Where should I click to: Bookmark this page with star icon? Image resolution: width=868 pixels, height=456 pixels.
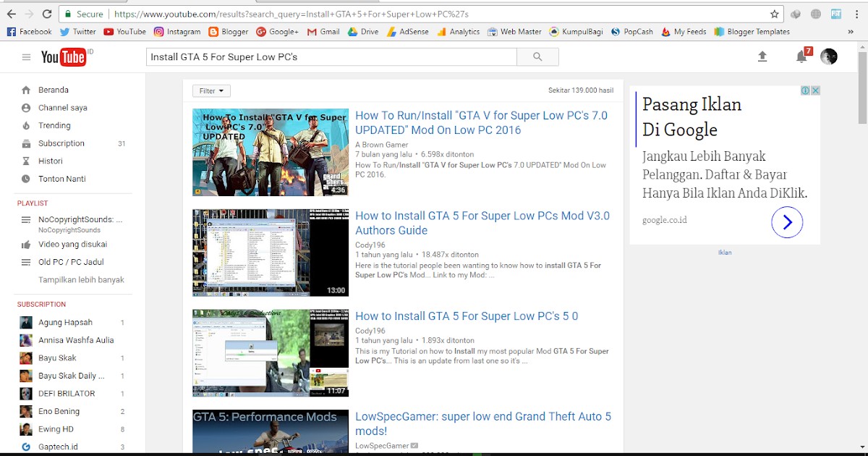click(x=775, y=14)
